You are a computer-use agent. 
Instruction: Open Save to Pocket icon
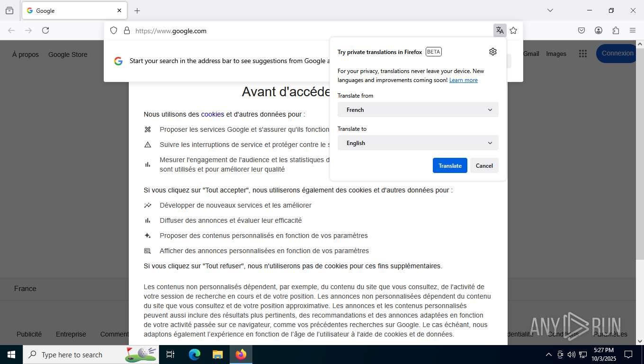581,30
